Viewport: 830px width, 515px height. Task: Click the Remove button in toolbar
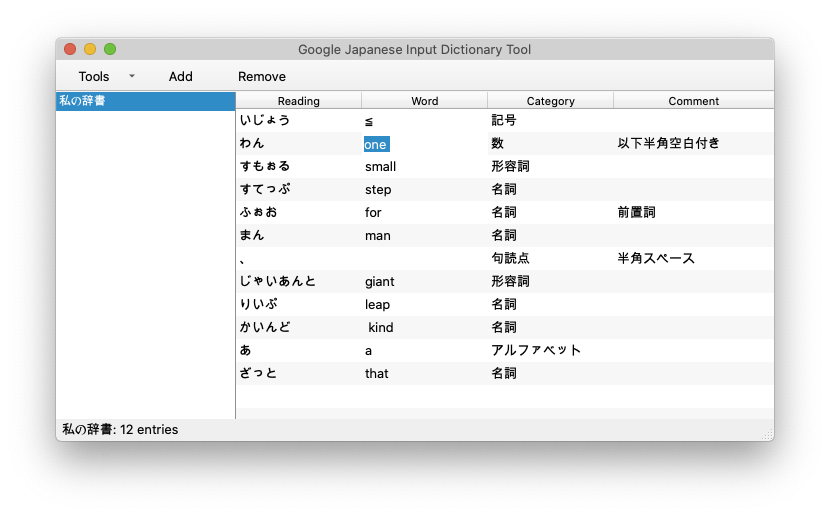click(262, 76)
